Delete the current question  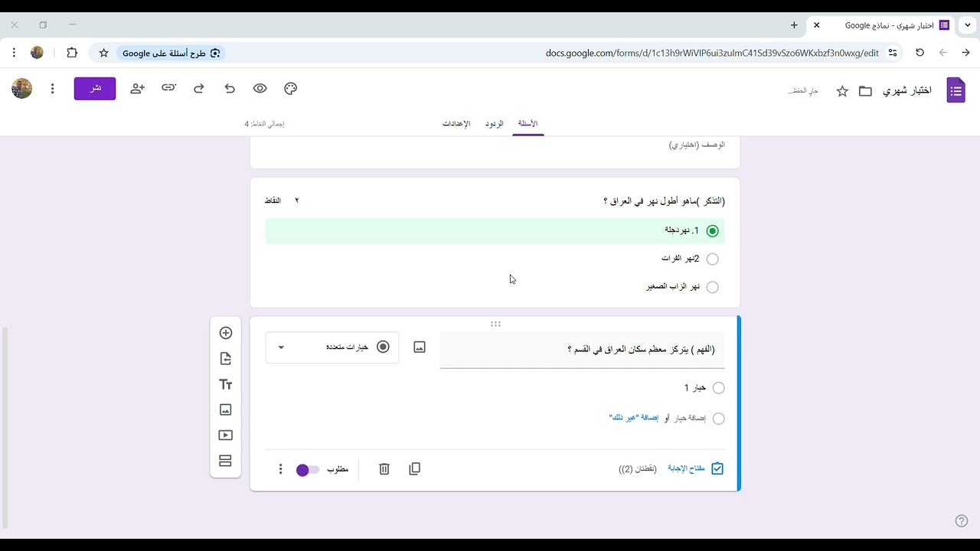click(384, 469)
